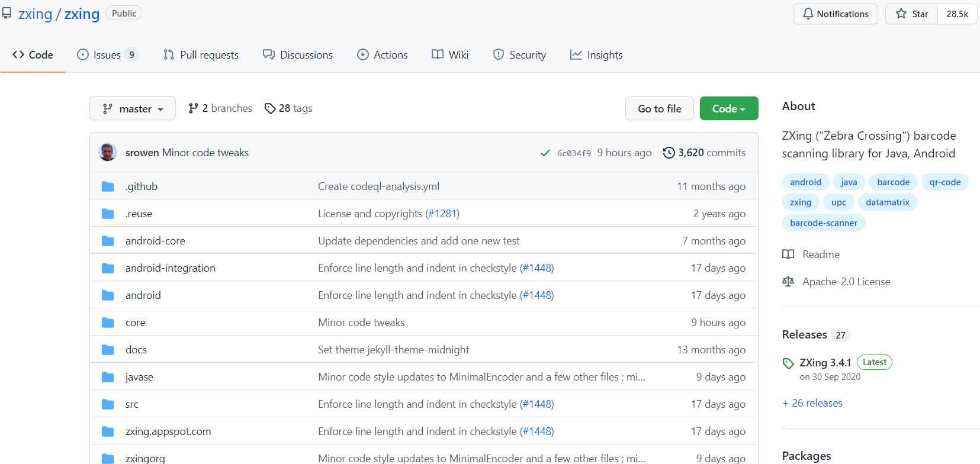Open the javase folder icon

[108, 377]
